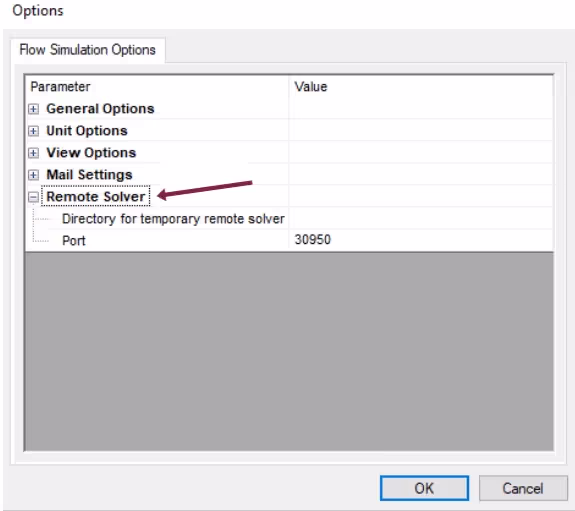The height and width of the screenshot is (511, 575).
Task: Click the Port value 30950
Action: point(313,240)
